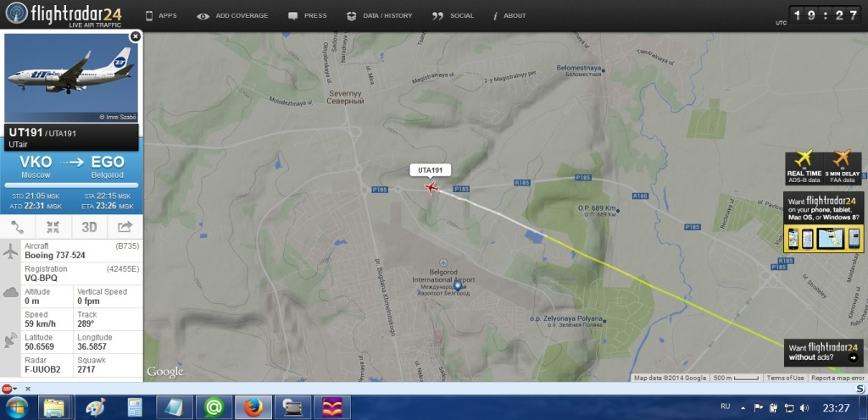Click the F-UUOB2 radar value

tap(42, 369)
